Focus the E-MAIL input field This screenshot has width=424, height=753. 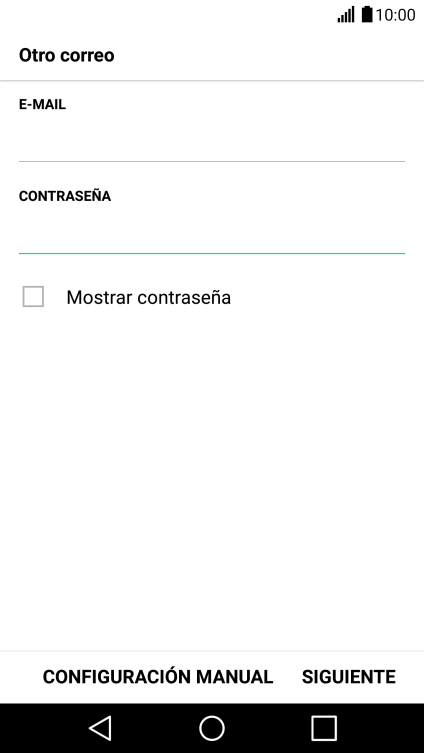[212, 139]
